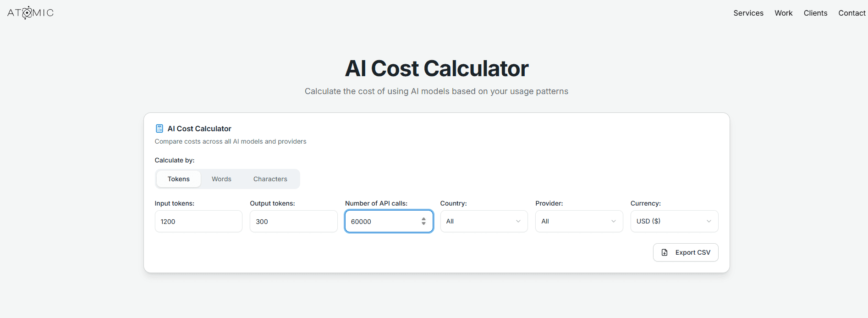Focus the Output tokens field
Image resolution: width=868 pixels, height=318 pixels.
coord(293,221)
